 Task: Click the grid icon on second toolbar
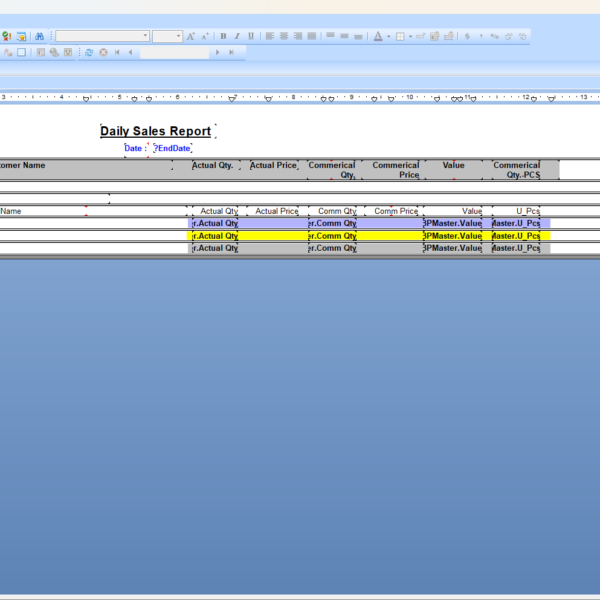pyautogui.click(x=21, y=52)
